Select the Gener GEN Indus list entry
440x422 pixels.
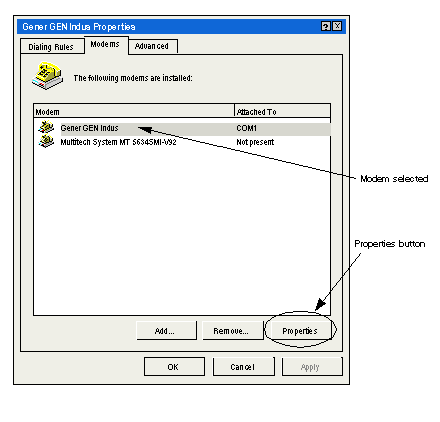(x=183, y=128)
